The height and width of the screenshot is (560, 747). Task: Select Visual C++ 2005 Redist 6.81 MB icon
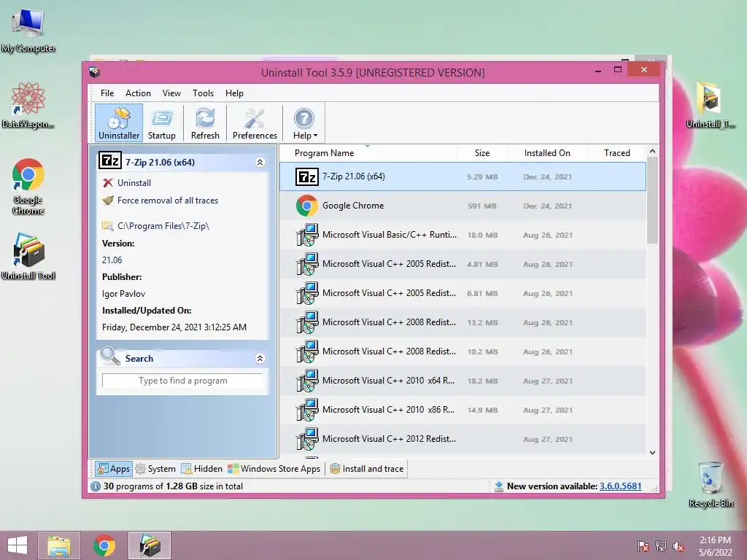click(x=307, y=293)
